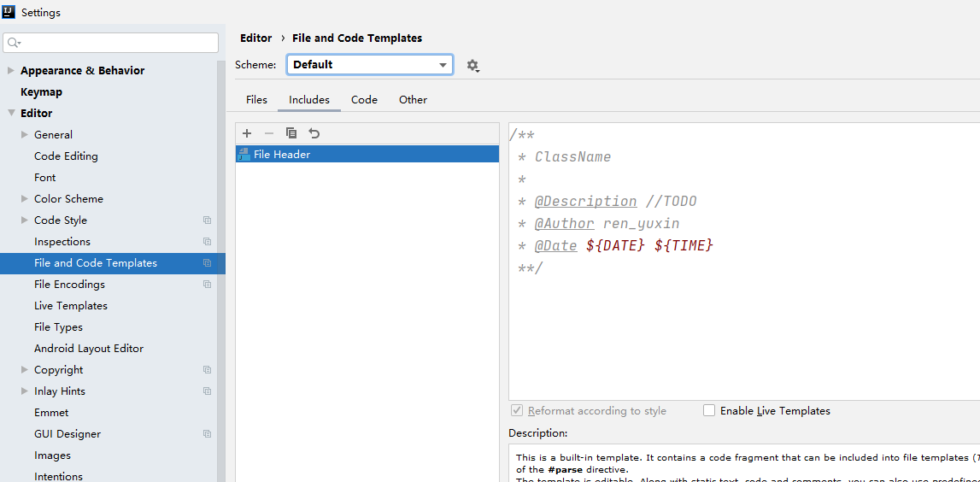Click project-level icon beside Code Style
980x482 pixels.
tap(207, 220)
